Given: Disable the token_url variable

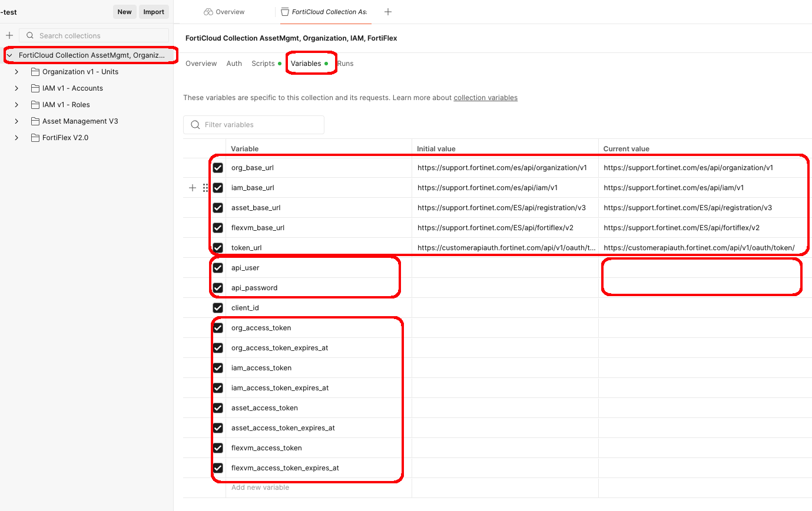Looking at the screenshot, I should (218, 248).
